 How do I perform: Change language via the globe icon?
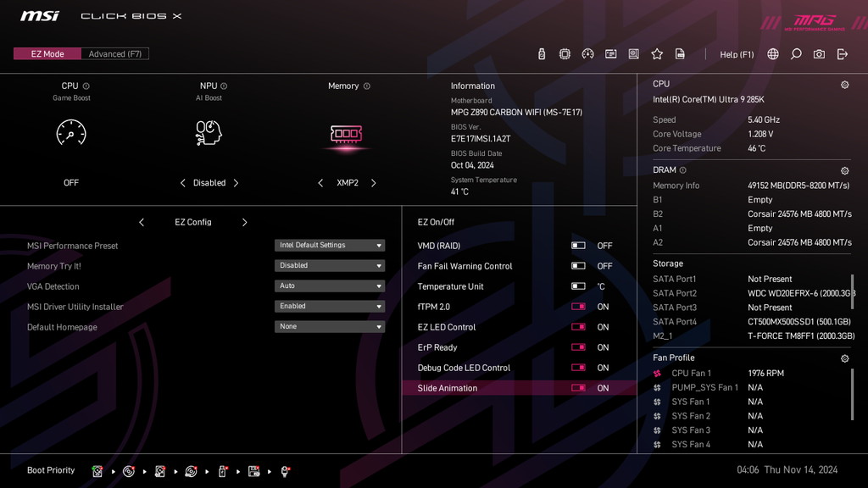click(x=773, y=53)
